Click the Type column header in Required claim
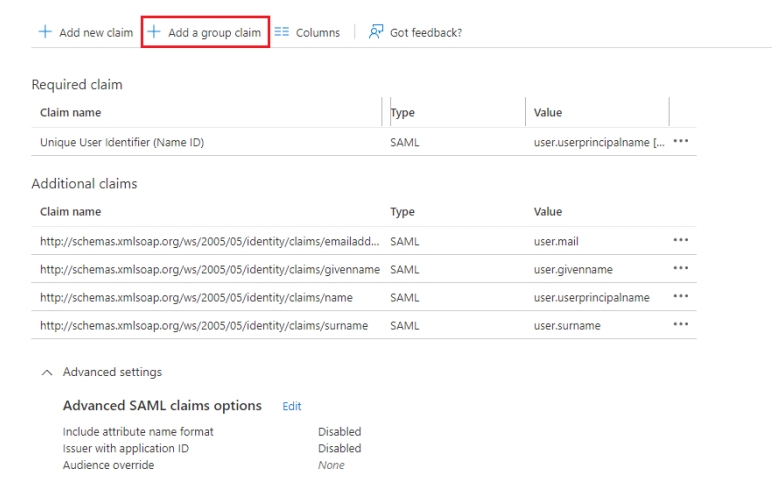Image resolution: width=776 pixels, height=488 pixels. click(402, 113)
